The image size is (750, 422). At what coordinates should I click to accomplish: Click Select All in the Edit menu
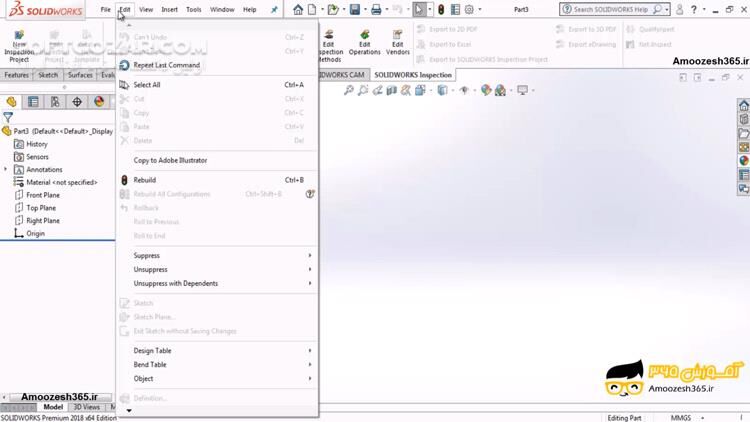[x=147, y=85]
